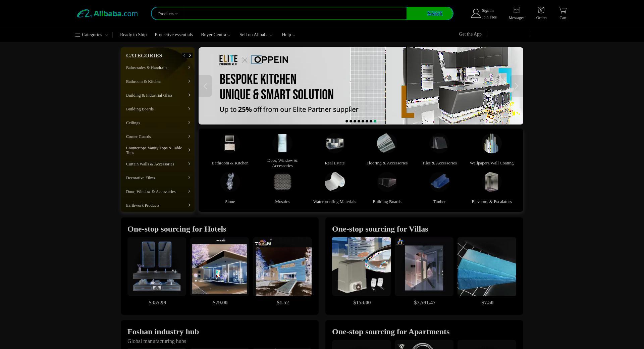Click the Bespoke Kitchen OPPEIN banner
The height and width of the screenshot is (349, 644).
(361, 86)
